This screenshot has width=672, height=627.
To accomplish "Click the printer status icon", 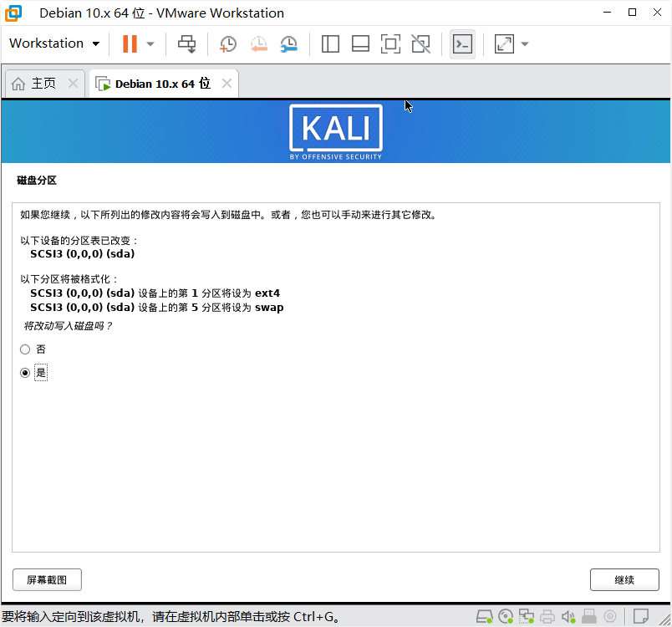I will 547,617.
